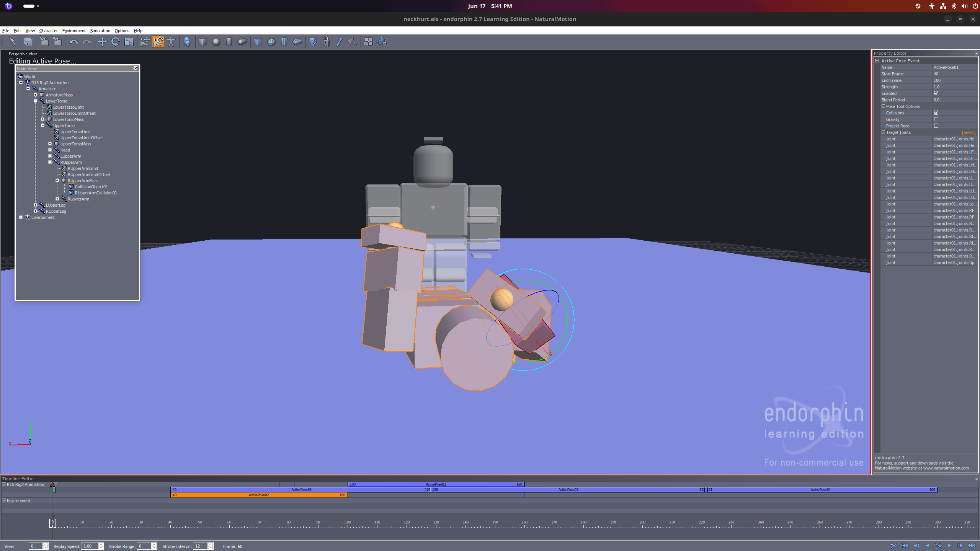
Task: Uncheck the Collisions checkbox
Action: pyautogui.click(x=936, y=113)
